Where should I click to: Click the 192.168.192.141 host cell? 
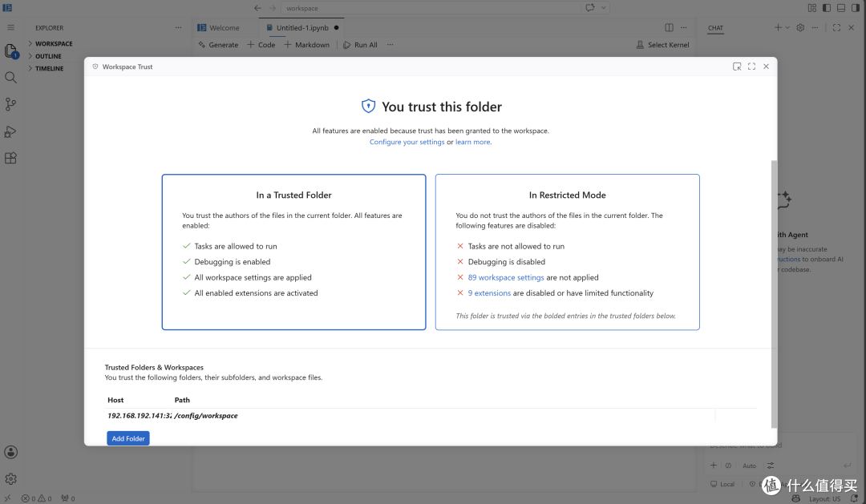click(x=140, y=416)
